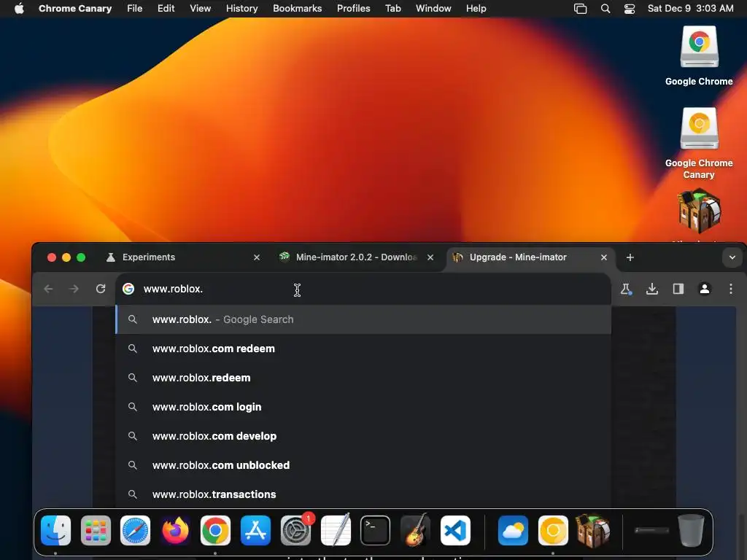Open the Chrome Canary application menu
747x560 pixels.
click(x=75, y=8)
